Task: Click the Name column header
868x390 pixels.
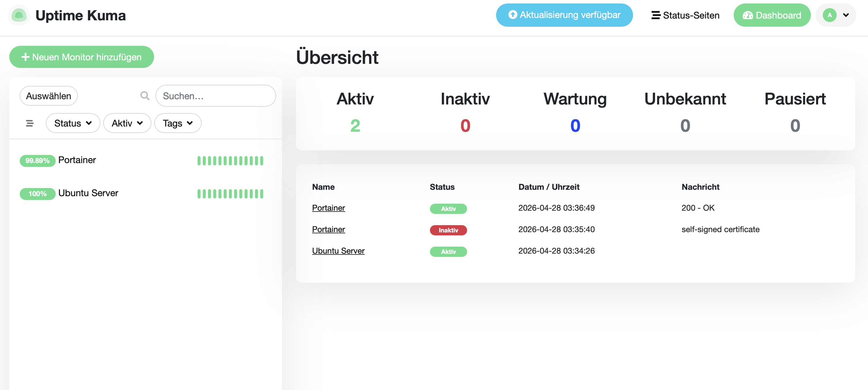Action: pyautogui.click(x=323, y=187)
